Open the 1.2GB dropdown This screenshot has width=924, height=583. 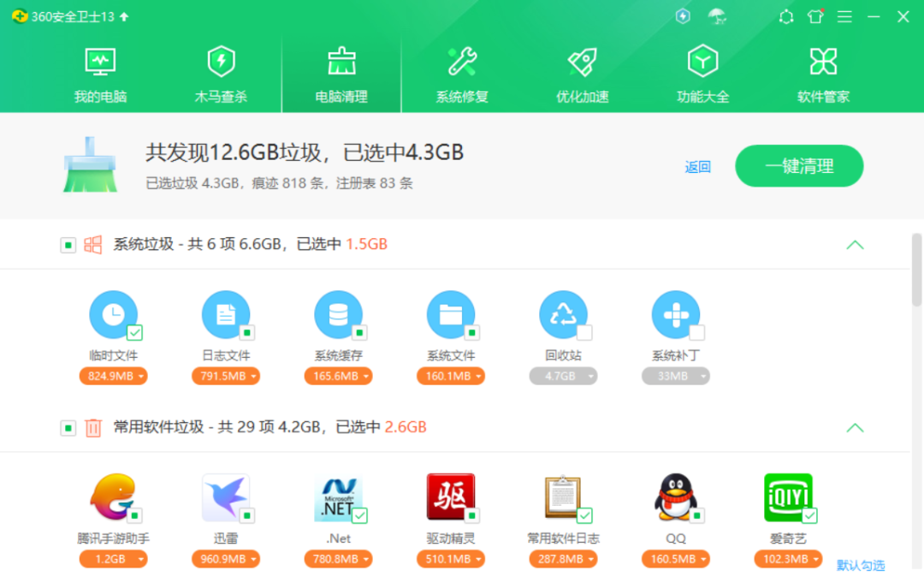coord(113,559)
